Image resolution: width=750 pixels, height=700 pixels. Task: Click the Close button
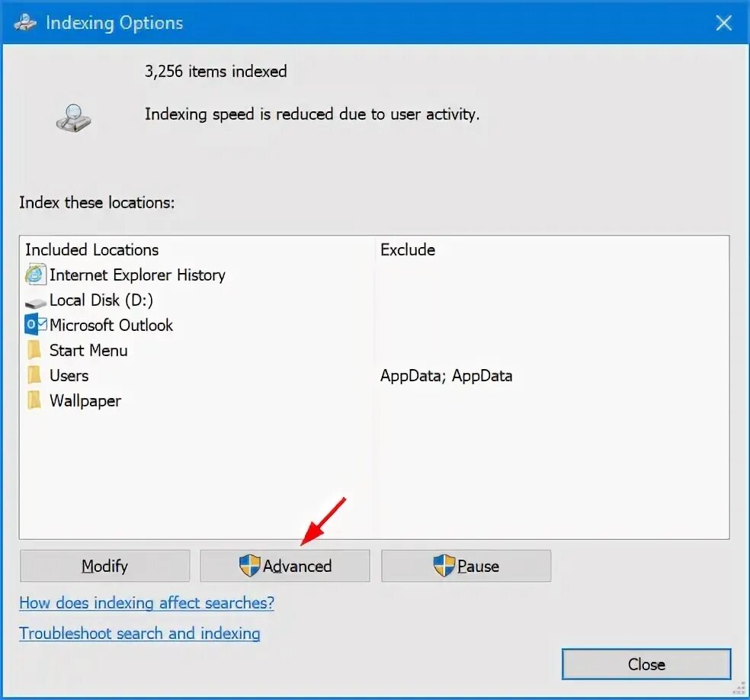point(646,664)
